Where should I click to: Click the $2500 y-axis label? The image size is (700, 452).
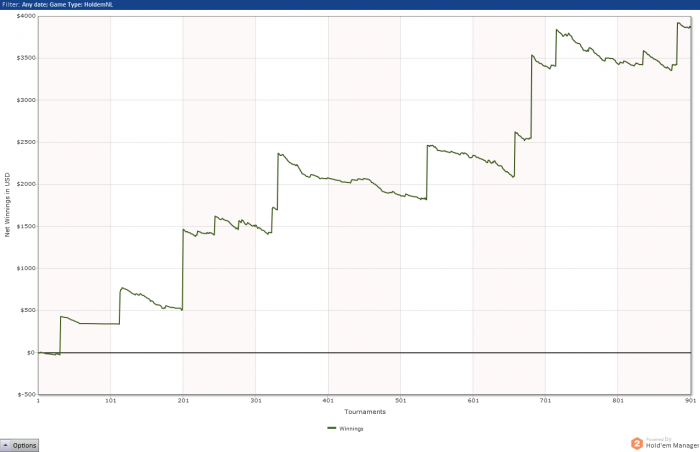pyautogui.click(x=26, y=142)
